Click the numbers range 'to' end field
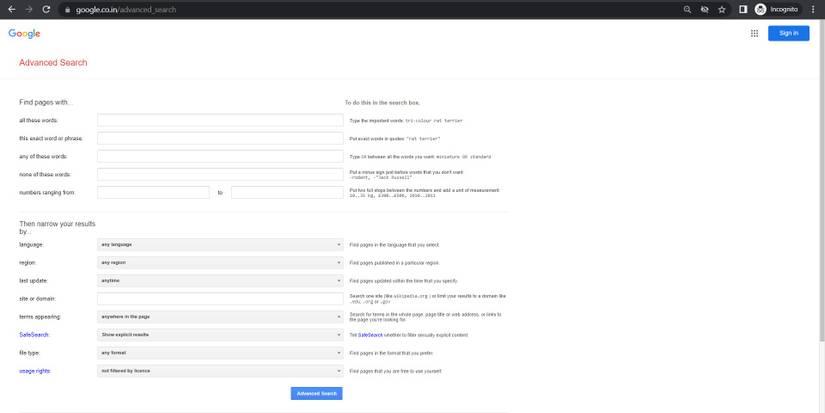The width and height of the screenshot is (825, 413). (287, 193)
